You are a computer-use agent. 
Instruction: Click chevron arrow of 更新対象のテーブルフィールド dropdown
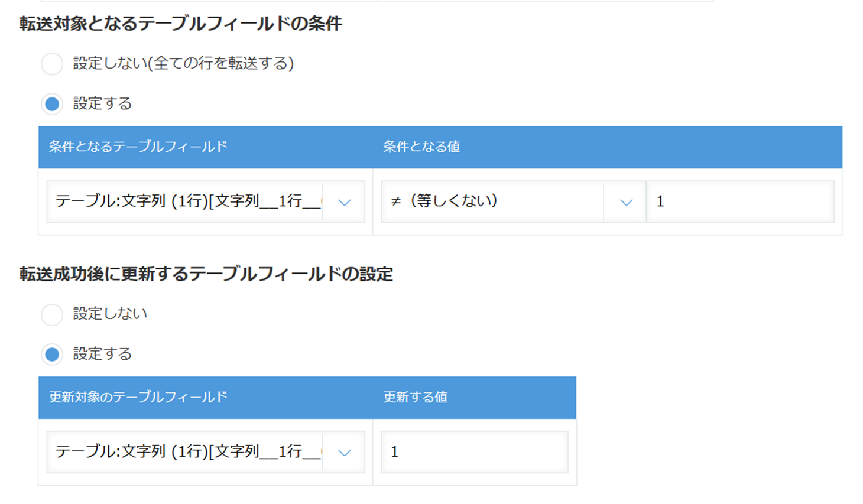(344, 453)
